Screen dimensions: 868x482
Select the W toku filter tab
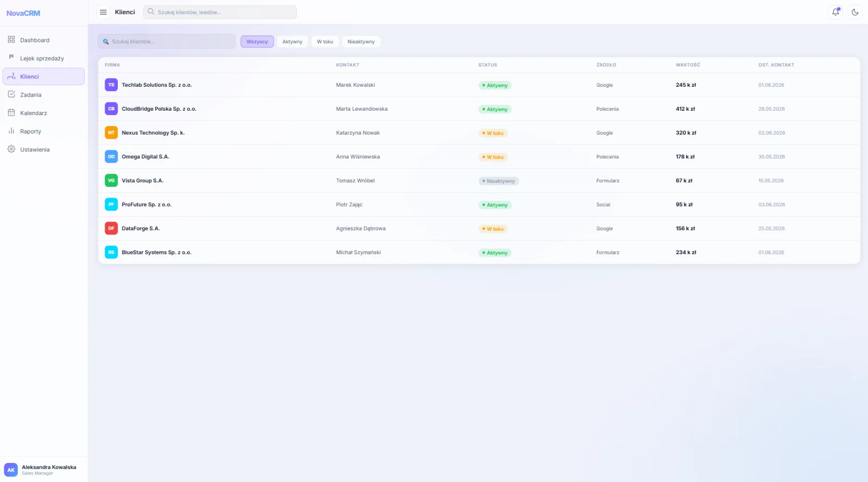pos(325,42)
